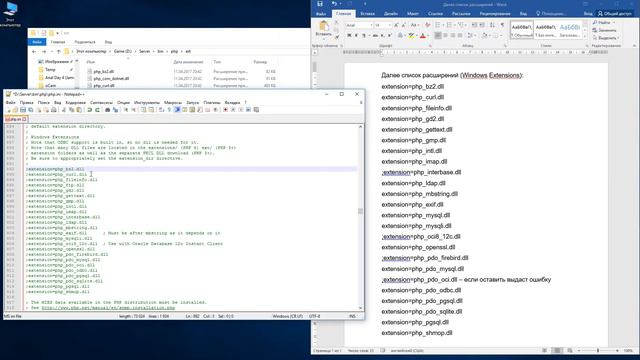The height and width of the screenshot is (360, 640).
Task: Open the Temp folder in Explorer sidebar
Action: [51, 70]
